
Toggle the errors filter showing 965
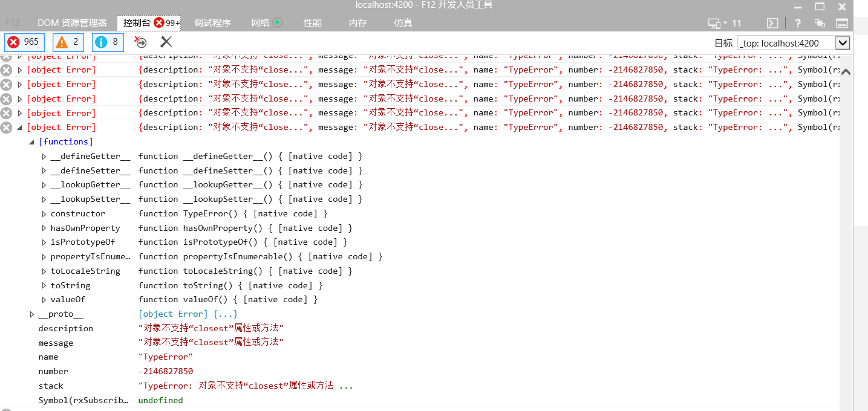coord(24,42)
